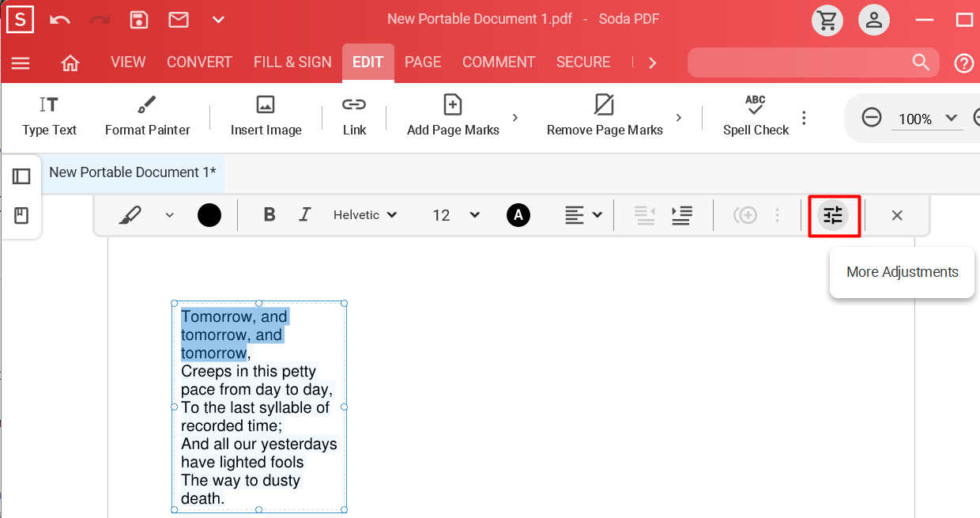Open the bookmarks panel icon

(21, 214)
